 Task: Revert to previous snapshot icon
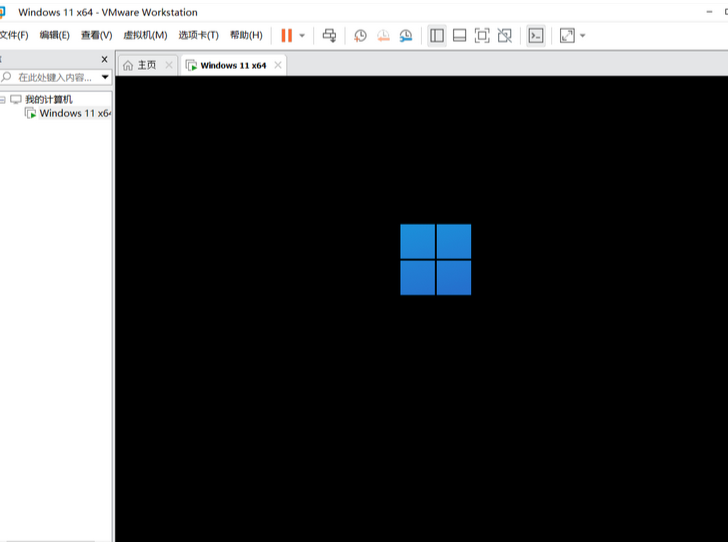click(x=383, y=35)
